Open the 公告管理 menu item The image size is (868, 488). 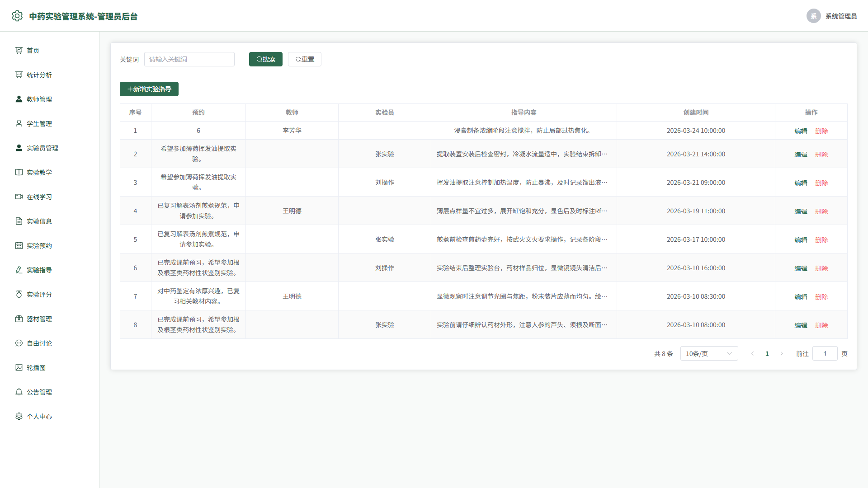50,392
